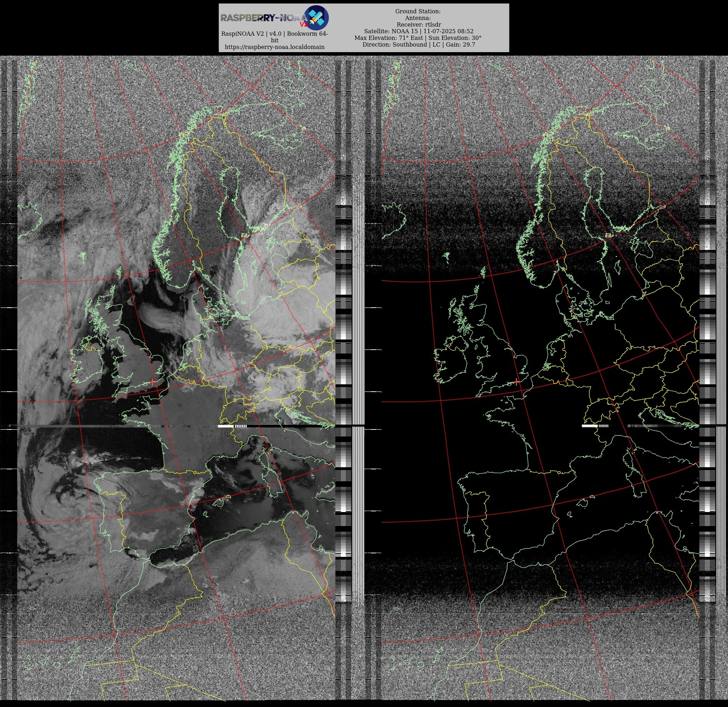Click the right infrared-channel satellite image

click(x=540, y=378)
